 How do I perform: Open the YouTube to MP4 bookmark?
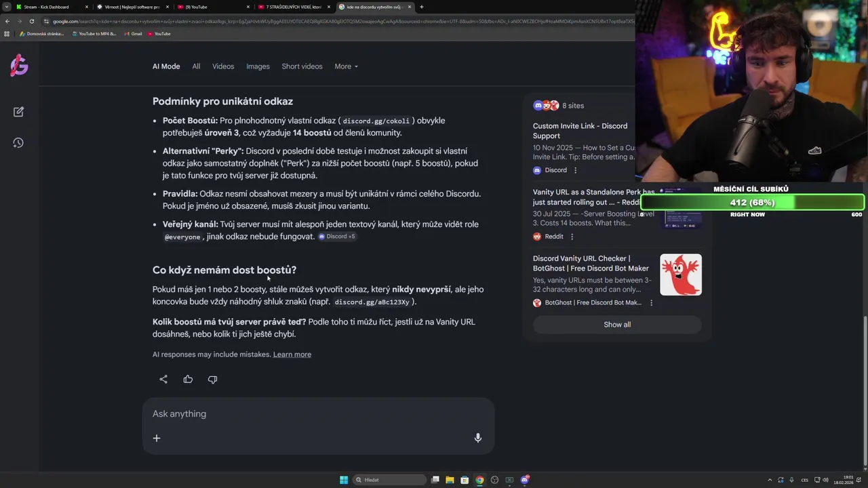click(x=94, y=34)
